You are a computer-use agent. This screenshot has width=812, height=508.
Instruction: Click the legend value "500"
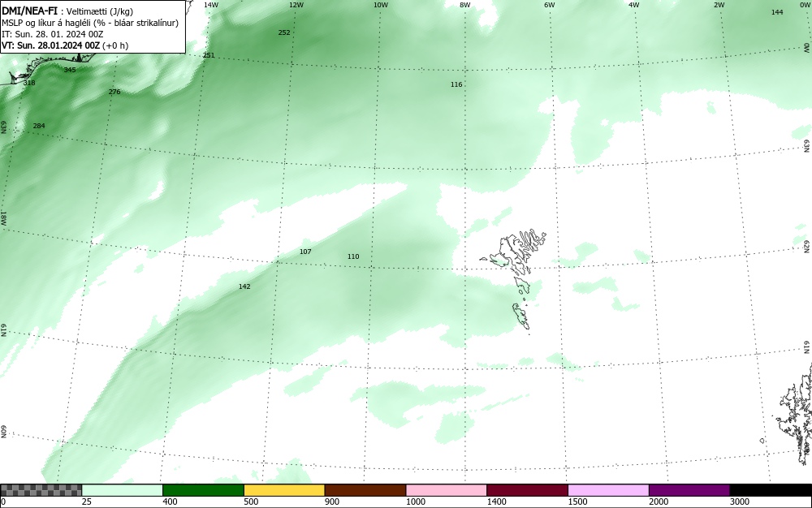(x=251, y=502)
